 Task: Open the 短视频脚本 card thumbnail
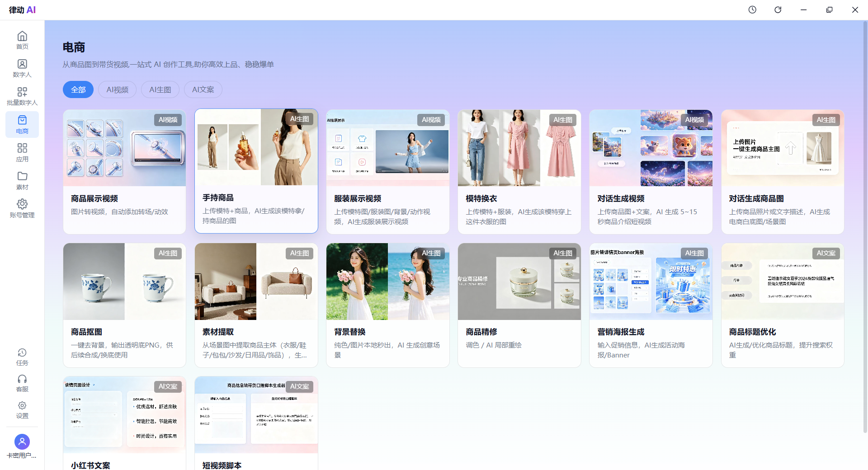point(256,415)
